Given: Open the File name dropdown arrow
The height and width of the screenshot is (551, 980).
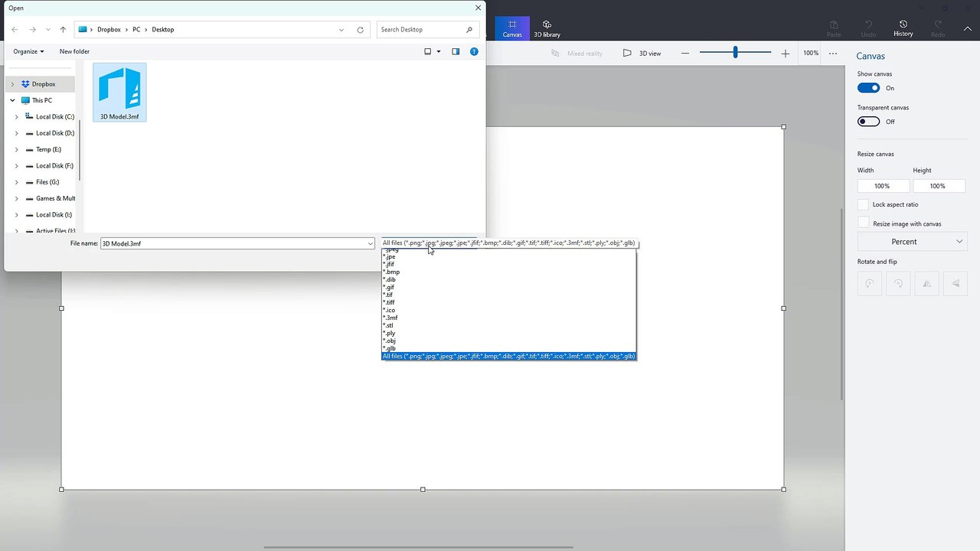Looking at the screenshot, I should click(x=371, y=243).
